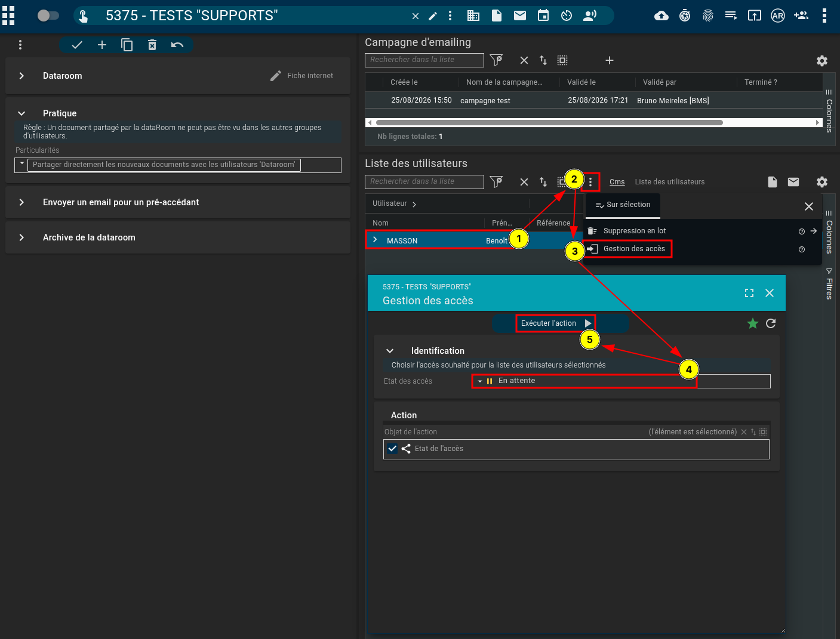Click the cloud upload icon
840x639 pixels.
[x=661, y=16]
